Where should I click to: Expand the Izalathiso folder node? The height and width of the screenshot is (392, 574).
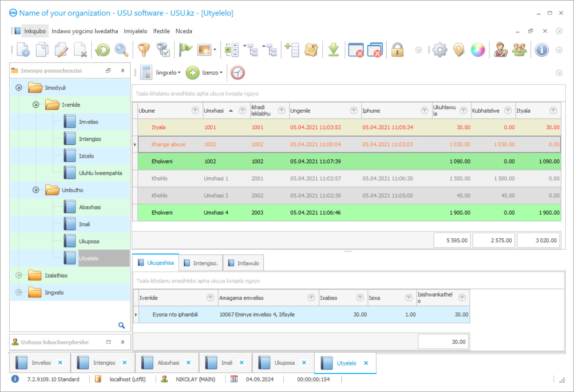19,275
